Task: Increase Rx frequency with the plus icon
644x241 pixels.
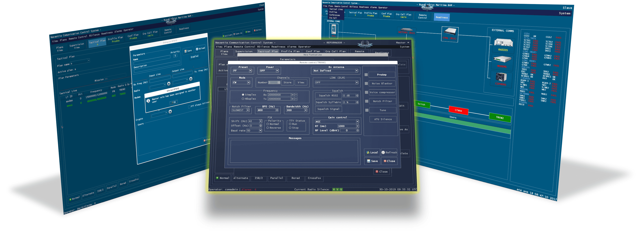Action: (x=292, y=95)
